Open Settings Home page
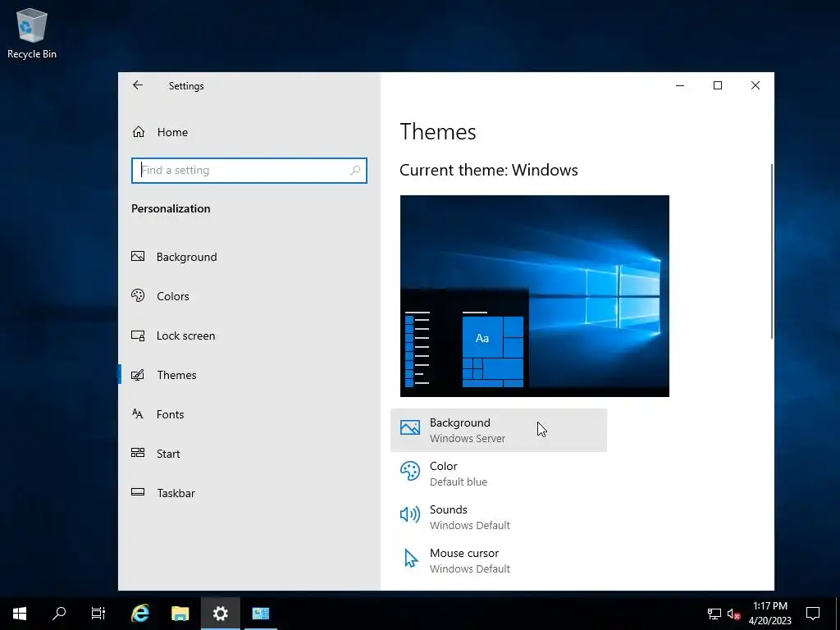The image size is (840, 630). [160, 132]
